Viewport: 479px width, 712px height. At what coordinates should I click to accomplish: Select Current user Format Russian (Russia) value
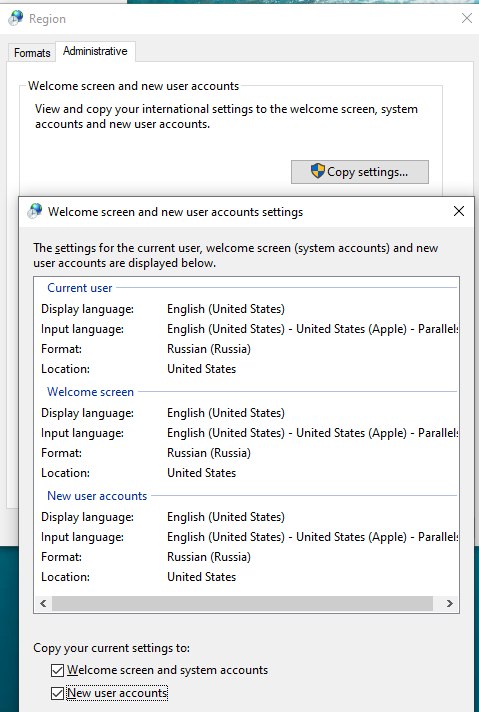point(209,349)
